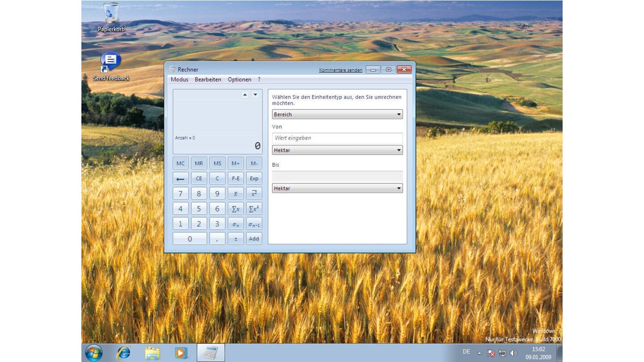Click the volume speaker tray icon
644x362 pixels.
(x=513, y=353)
